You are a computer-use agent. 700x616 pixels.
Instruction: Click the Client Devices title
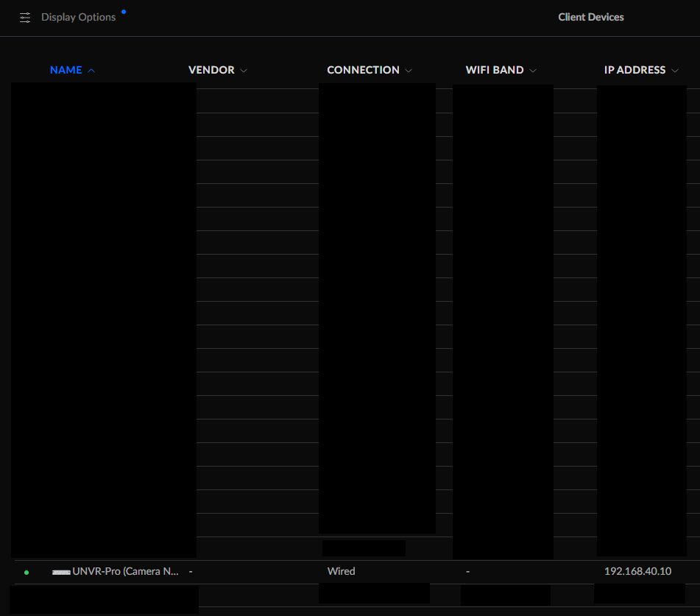pos(590,17)
